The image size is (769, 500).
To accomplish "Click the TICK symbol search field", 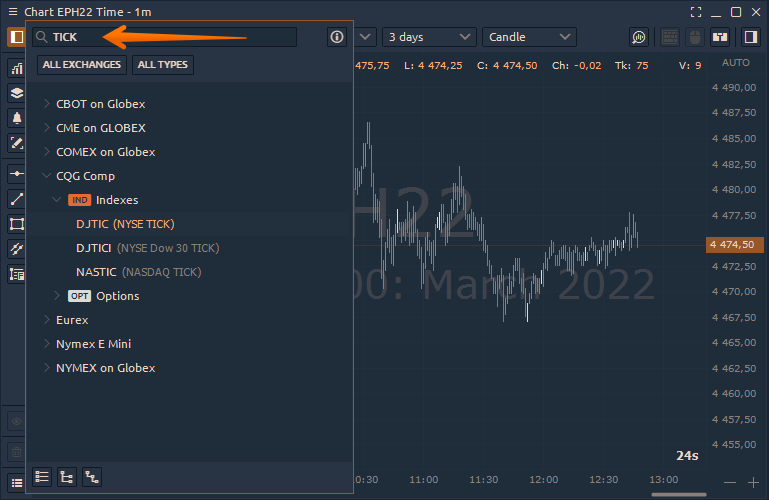I will [x=170, y=37].
